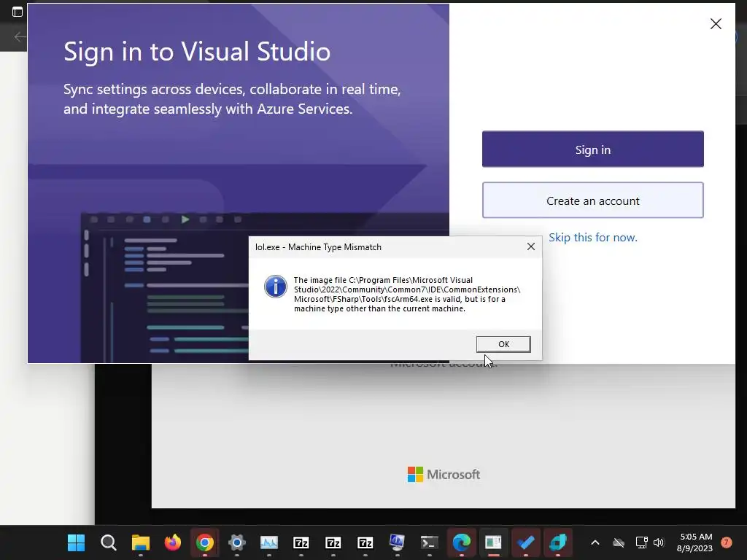Screen dimensions: 747x560
Task: Open the Settings gear app in taskbar
Action: point(237,542)
